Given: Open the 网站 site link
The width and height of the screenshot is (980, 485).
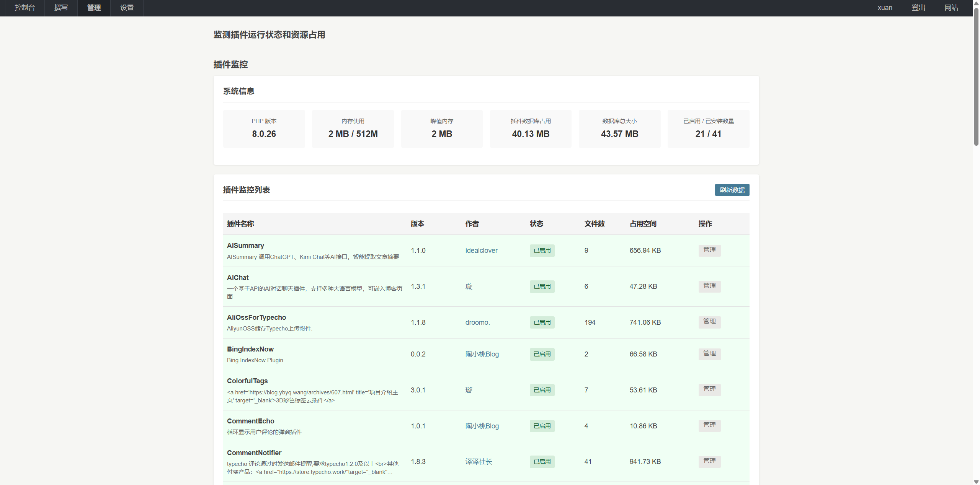Looking at the screenshot, I should click(x=951, y=8).
